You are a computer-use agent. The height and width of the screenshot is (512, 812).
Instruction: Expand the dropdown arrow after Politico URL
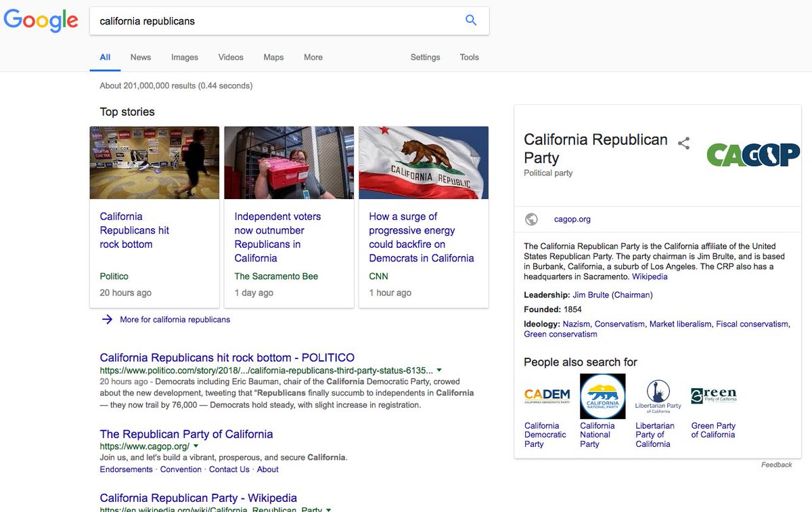point(439,370)
